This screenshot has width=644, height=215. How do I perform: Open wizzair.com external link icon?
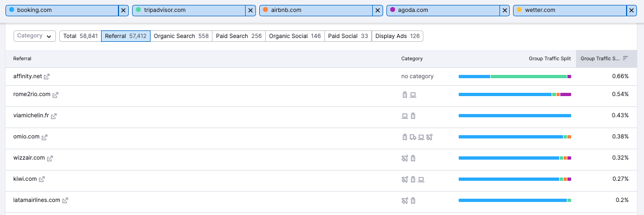pyautogui.click(x=50, y=159)
